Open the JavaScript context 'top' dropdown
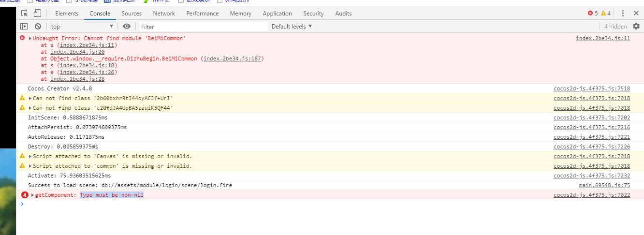644x235 pixels. (82, 27)
